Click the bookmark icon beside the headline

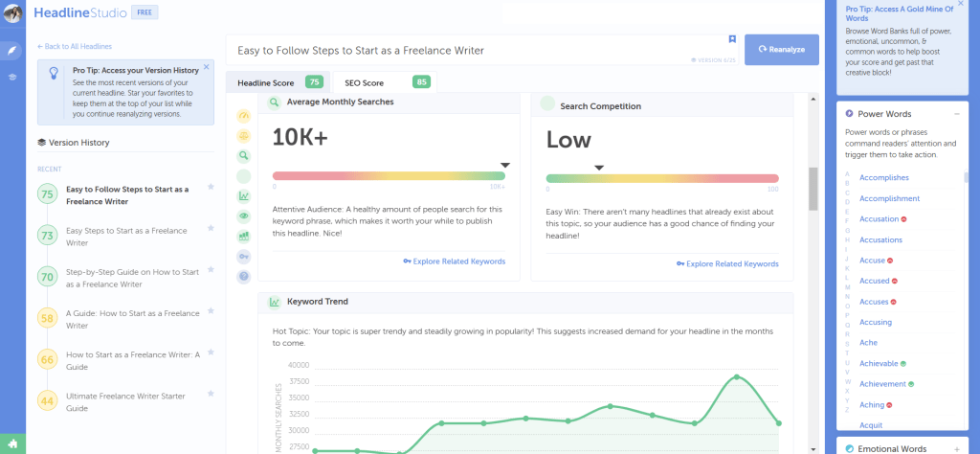coord(732,39)
